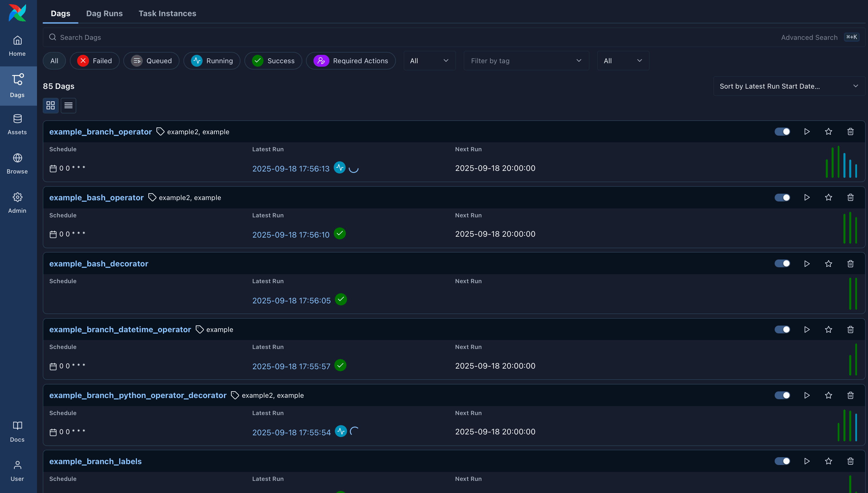Open Admin settings in sidebar

[17, 203]
